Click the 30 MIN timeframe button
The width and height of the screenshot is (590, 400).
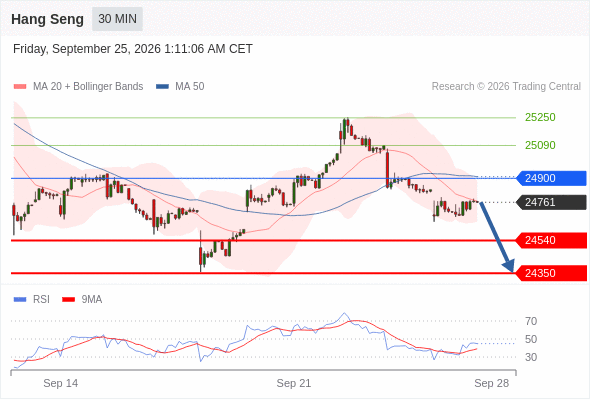[x=117, y=19]
